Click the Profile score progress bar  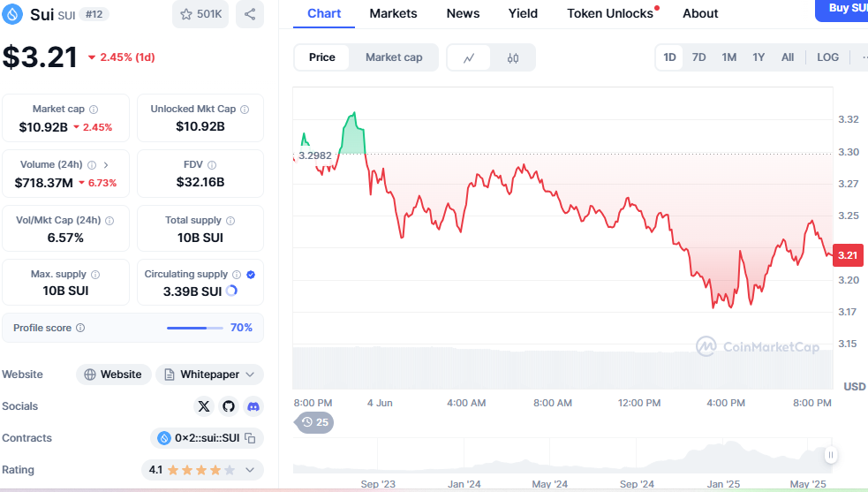(x=194, y=328)
